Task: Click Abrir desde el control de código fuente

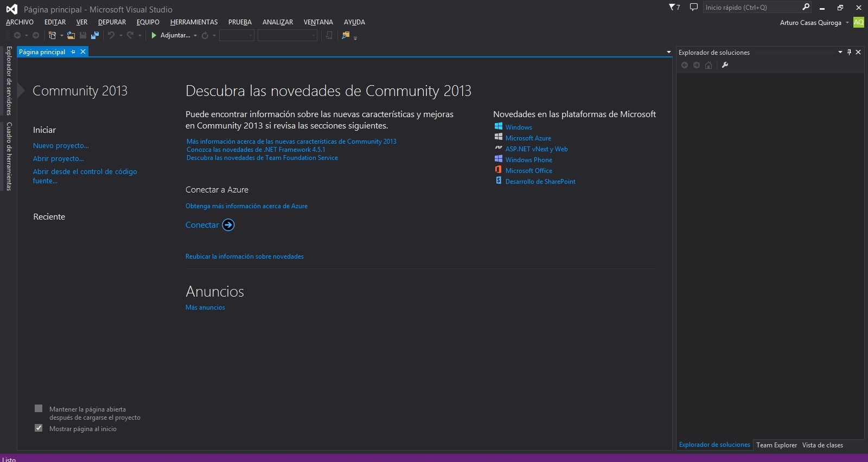Action: coord(85,176)
